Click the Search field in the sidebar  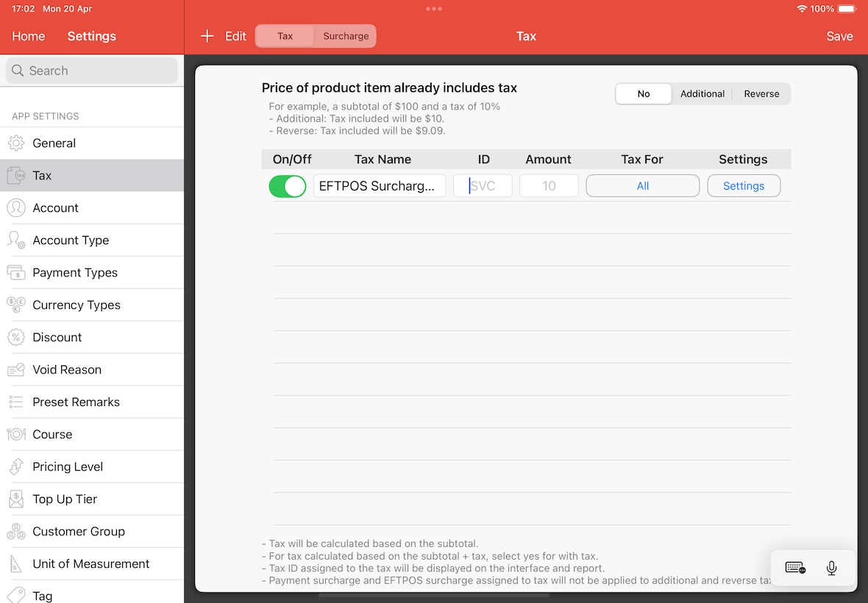[92, 71]
